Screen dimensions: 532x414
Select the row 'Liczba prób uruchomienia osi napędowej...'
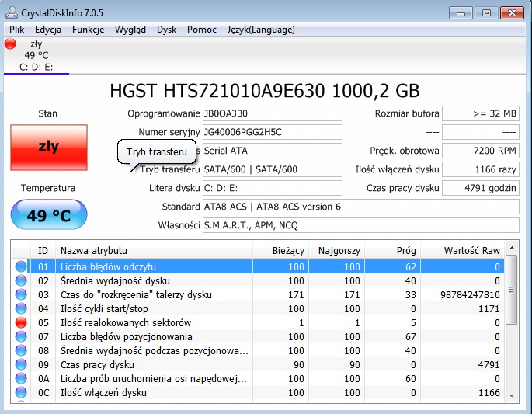coord(258,378)
